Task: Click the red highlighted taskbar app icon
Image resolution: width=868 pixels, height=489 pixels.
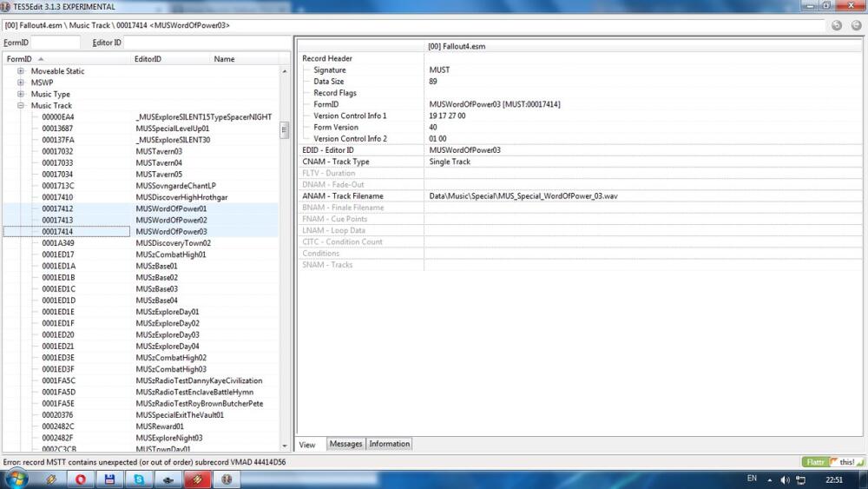Action: pos(197,479)
